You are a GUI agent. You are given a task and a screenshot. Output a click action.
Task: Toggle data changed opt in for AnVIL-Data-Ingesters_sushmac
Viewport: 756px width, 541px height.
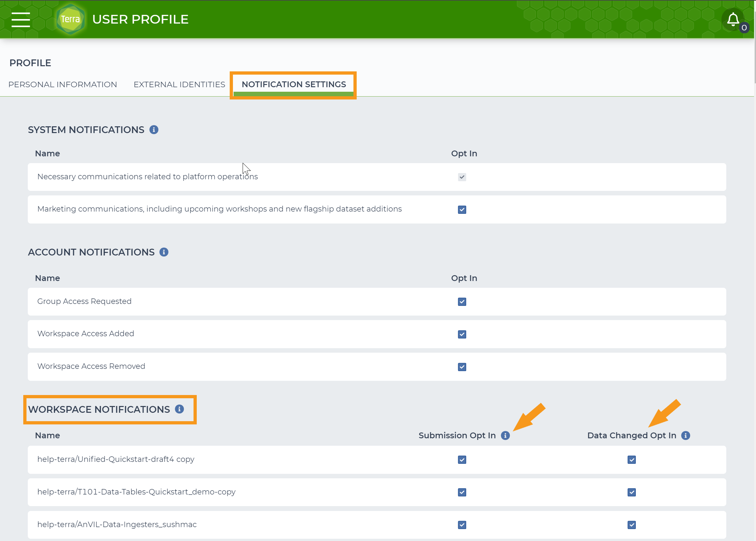pos(632,525)
